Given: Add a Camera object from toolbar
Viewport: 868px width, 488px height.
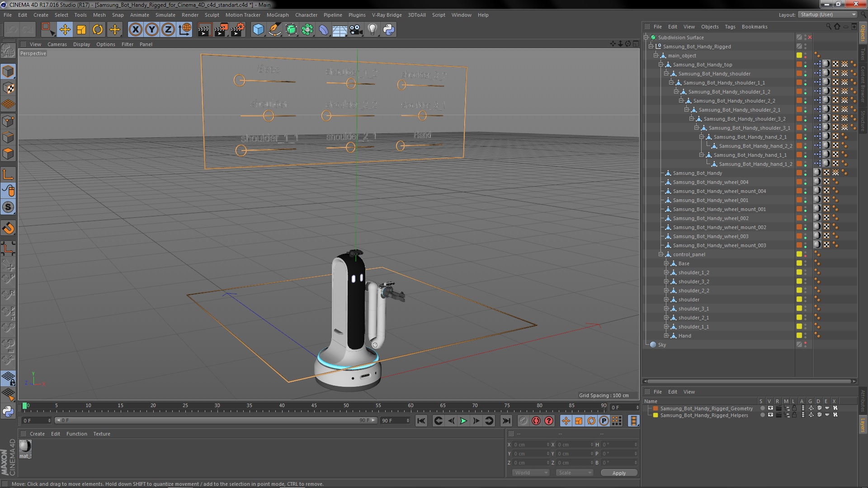Looking at the screenshot, I should [x=356, y=30].
